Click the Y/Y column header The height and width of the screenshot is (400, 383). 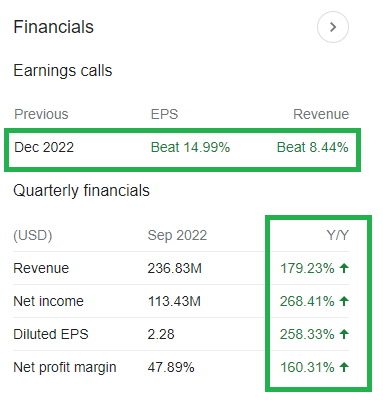point(338,235)
